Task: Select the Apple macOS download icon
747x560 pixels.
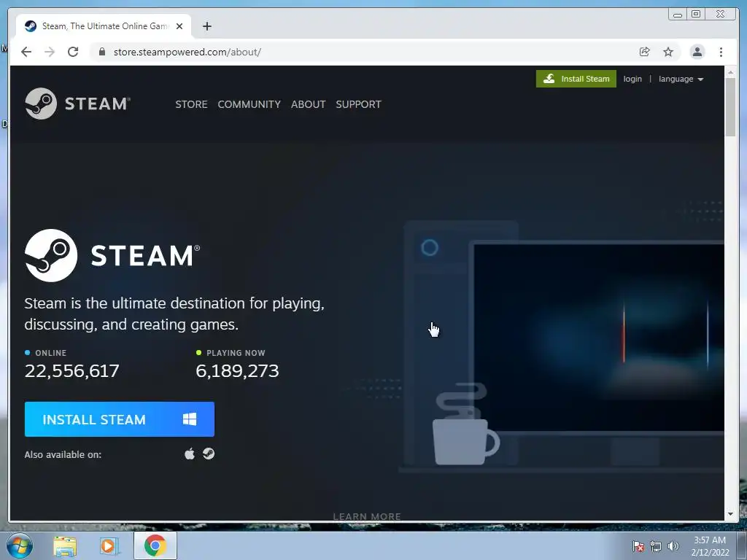Action: coord(190,454)
